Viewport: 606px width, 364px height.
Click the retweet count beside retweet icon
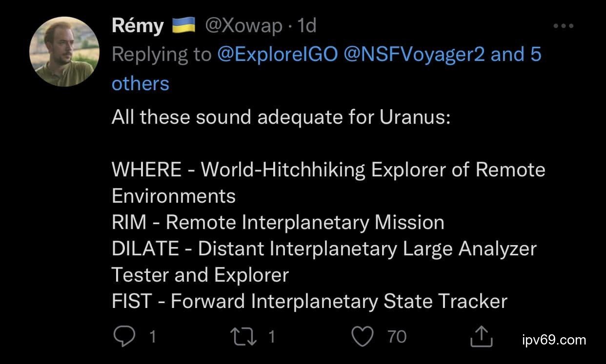pyautogui.click(x=272, y=337)
